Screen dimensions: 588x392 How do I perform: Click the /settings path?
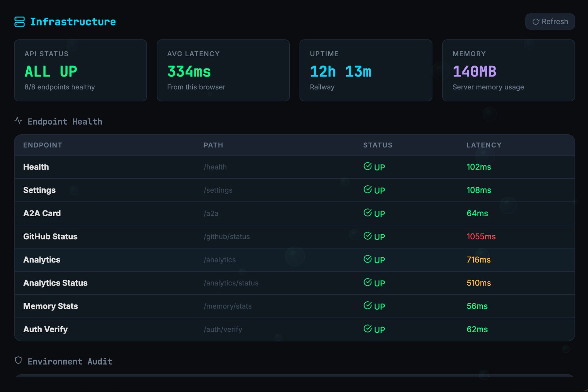tap(218, 190)
